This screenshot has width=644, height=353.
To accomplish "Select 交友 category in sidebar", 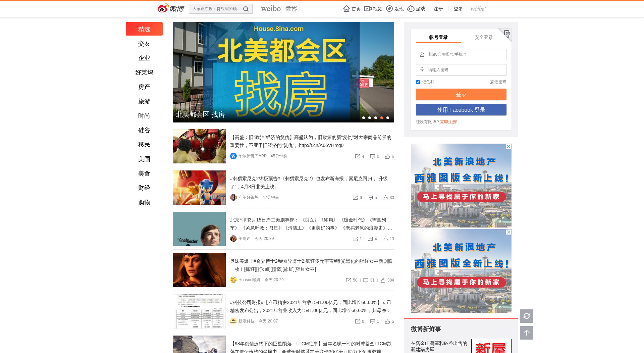I will click(x=144, y=44).
